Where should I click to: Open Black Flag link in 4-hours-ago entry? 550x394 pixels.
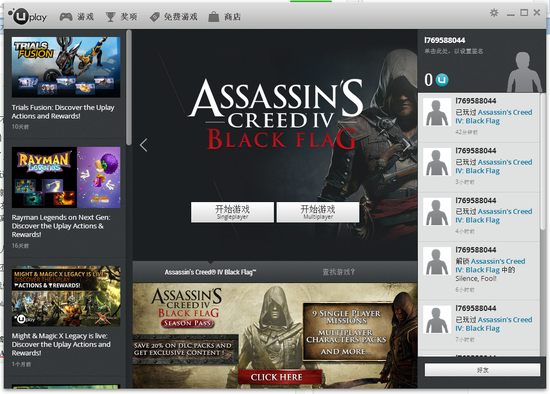[494, 216]
